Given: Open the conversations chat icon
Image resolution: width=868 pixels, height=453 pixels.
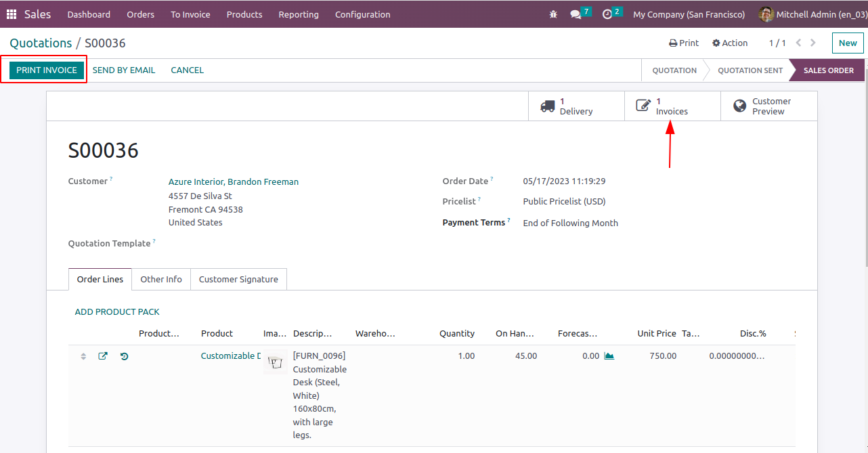Looking at the screenshot, I should 576,14.
